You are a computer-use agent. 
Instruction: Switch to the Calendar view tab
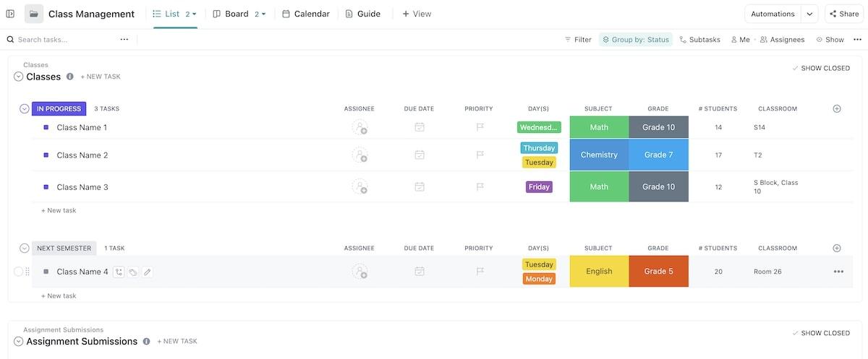(305, 14)
